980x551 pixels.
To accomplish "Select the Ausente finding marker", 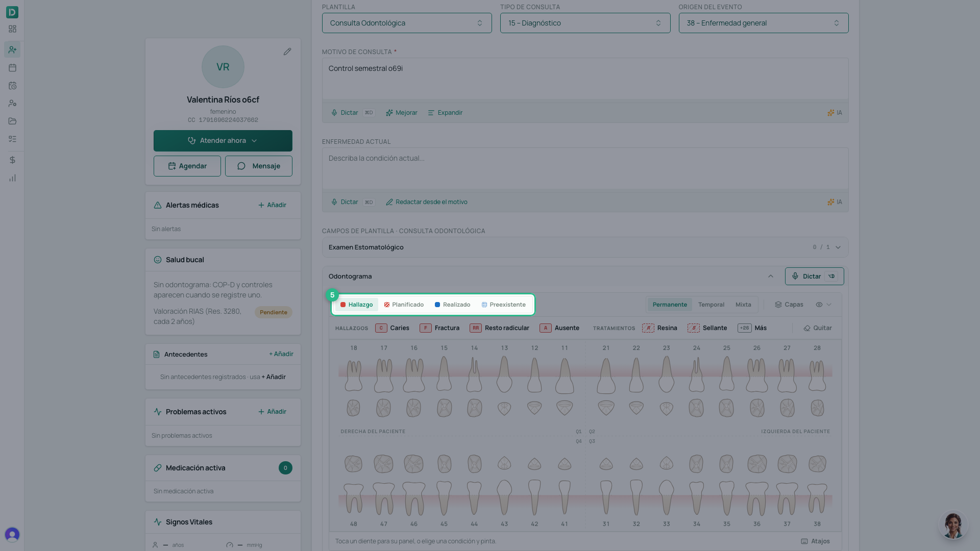I will pos(559,328).
